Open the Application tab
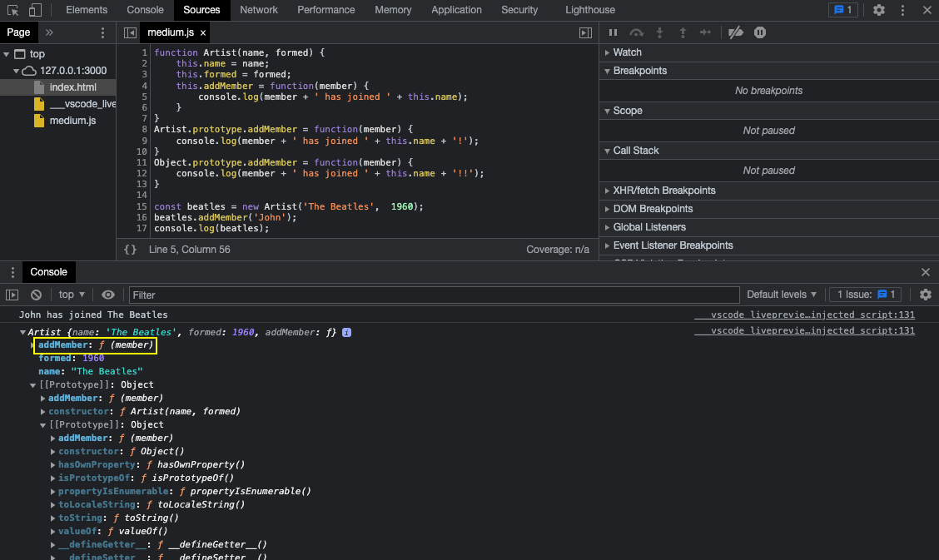The height and width of the screenshot is (560, 939). click(456, 10)
